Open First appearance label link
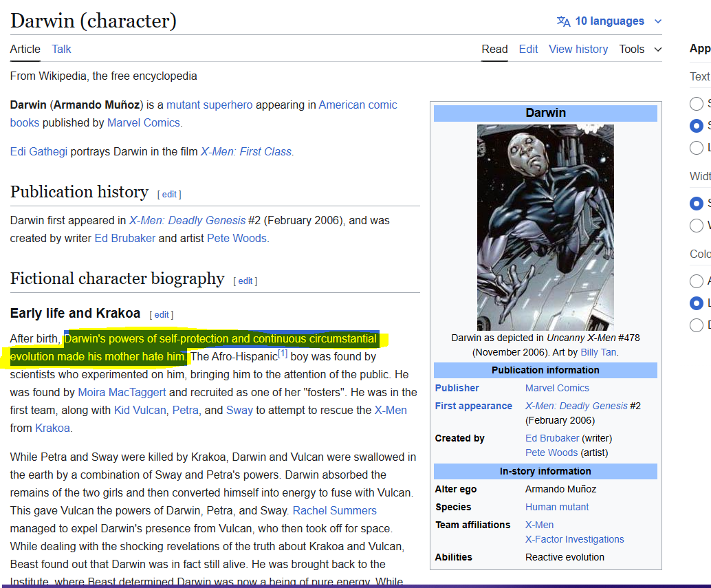This screenshot has width=711, height=588. [473, 406]
